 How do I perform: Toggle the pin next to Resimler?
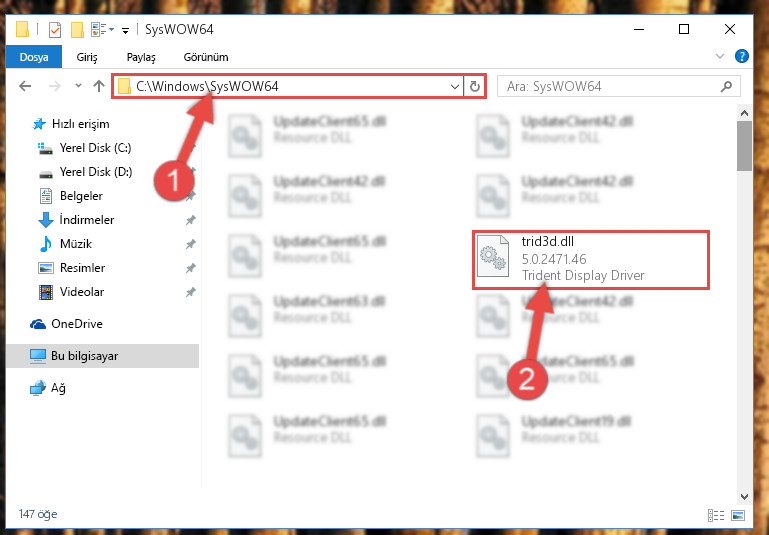pyautogui.click(x=190, y=268)
